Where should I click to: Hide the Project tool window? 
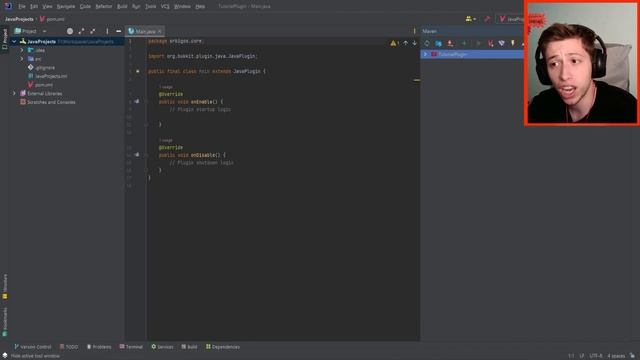click(x=118, y=31)
